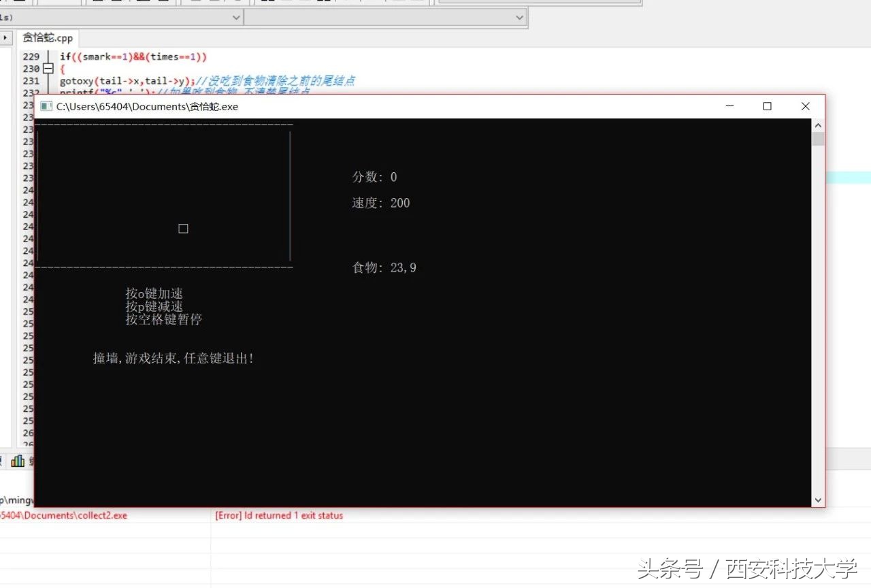Click the 食物: 23,9 food coordinates text
This screenshot has height=588, width=871.
[384, 267]
